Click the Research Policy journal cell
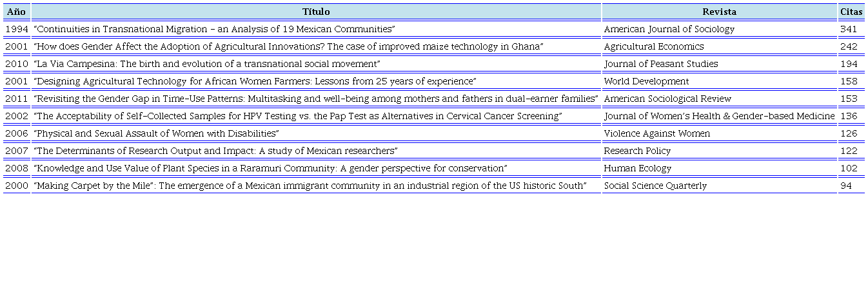This screenshot has height=306, width=868. (x=637, y=151)
